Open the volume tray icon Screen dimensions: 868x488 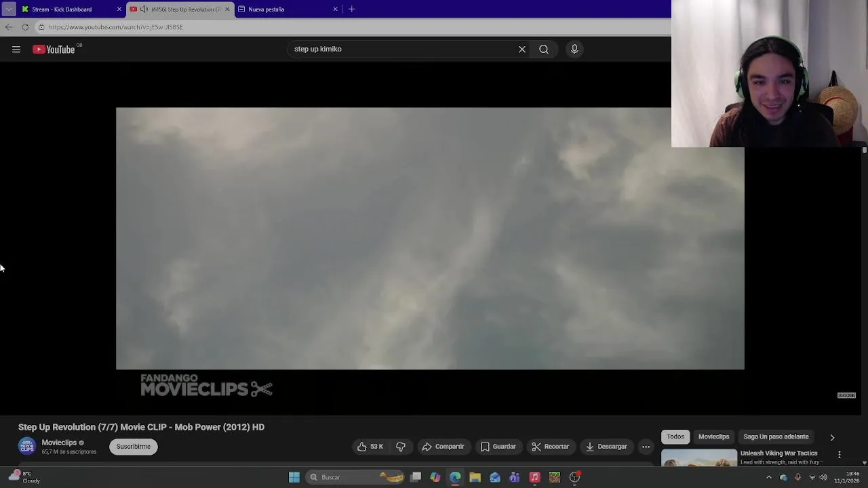pyautogui.click(x=823, y=477)
